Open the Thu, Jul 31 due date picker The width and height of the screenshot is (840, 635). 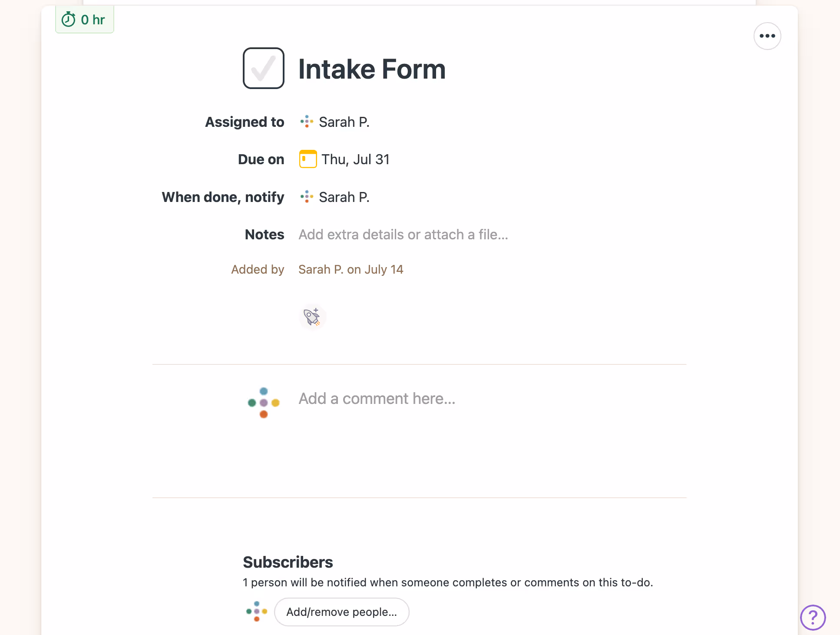[x=355, y=159]
